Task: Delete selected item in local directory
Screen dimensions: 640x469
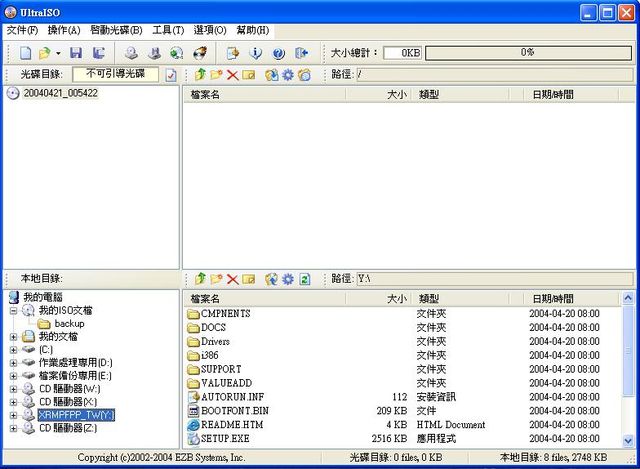Action: pyautogui.click(x=233, y=279)
